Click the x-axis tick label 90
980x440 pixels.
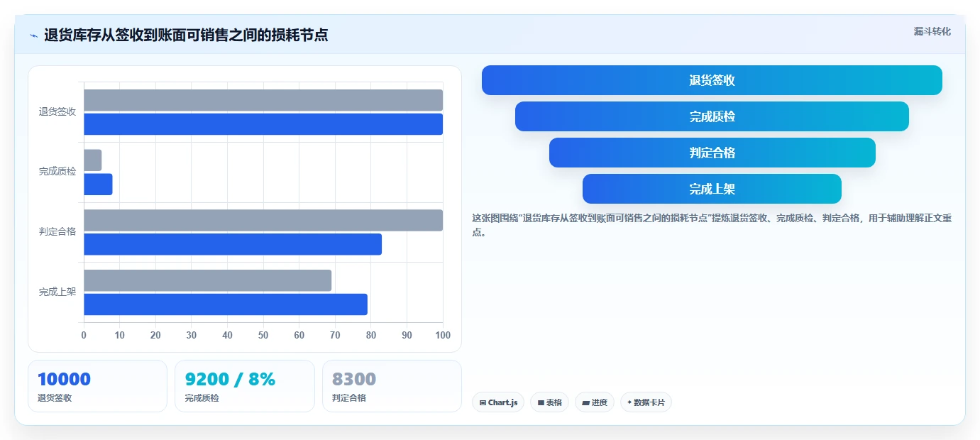(x=407, y=335)
